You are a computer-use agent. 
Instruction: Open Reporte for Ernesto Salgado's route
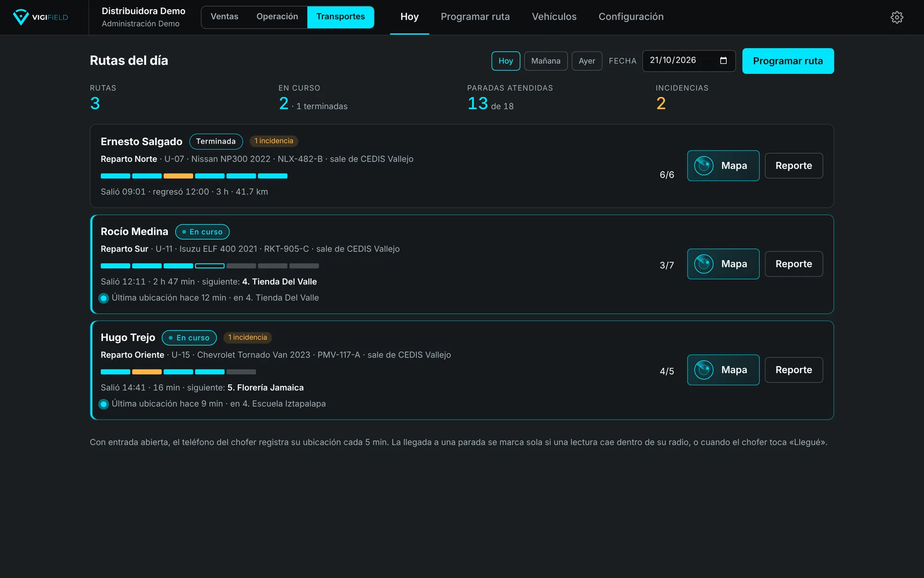coord(794,166)
